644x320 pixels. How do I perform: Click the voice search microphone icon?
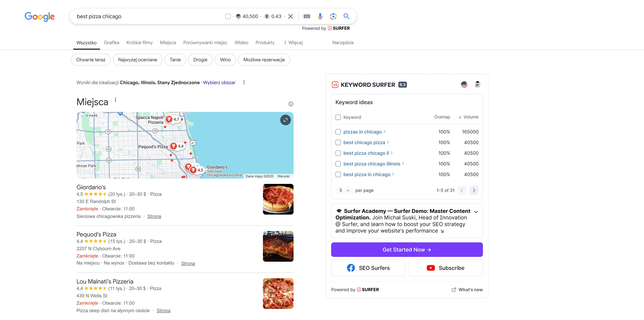320,16
